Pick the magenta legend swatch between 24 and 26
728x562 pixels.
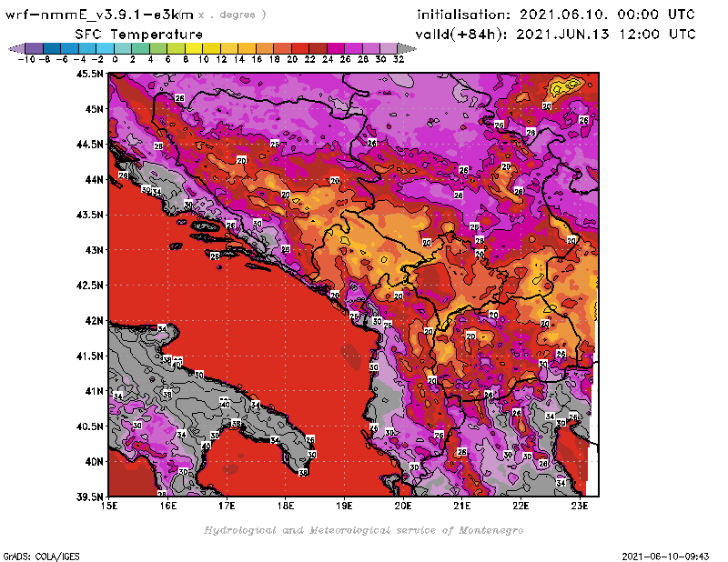point(336,48)
